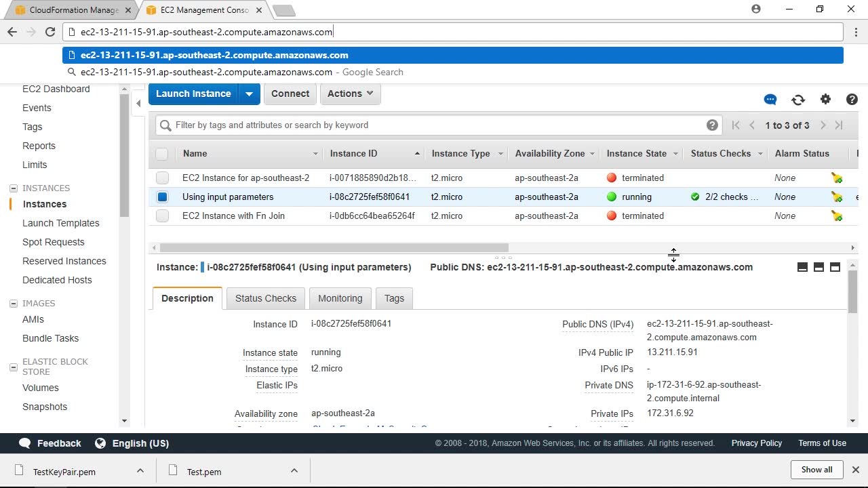Click the instance search filter field
The width and height of the screenshot is (868, 488).
437,125
